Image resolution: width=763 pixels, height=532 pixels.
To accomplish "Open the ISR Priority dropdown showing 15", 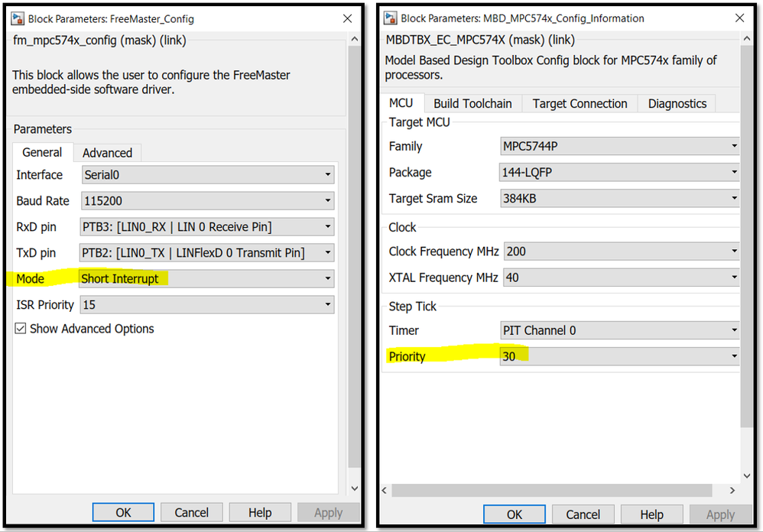I will (207, 305).
